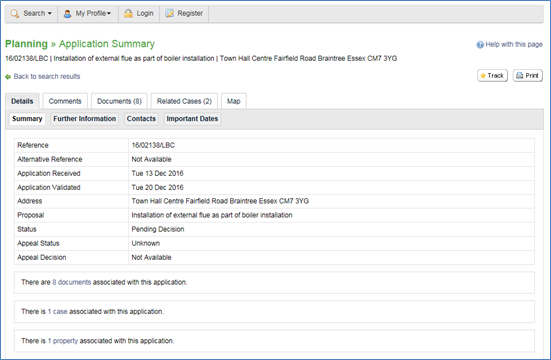Open the Related Cases (2) tab

[x=184, y=101]
